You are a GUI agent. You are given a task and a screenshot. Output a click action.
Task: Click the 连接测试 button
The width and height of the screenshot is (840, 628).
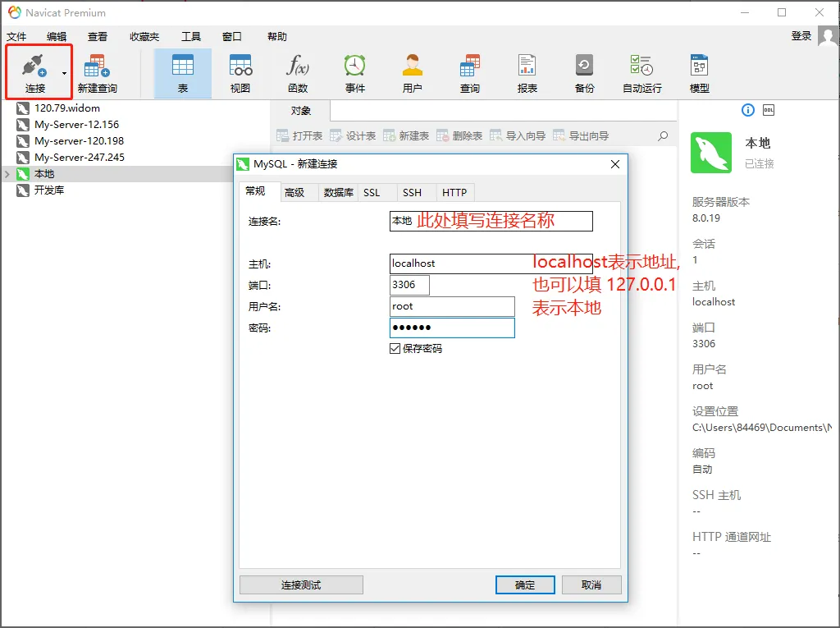[x=300, y=584]
